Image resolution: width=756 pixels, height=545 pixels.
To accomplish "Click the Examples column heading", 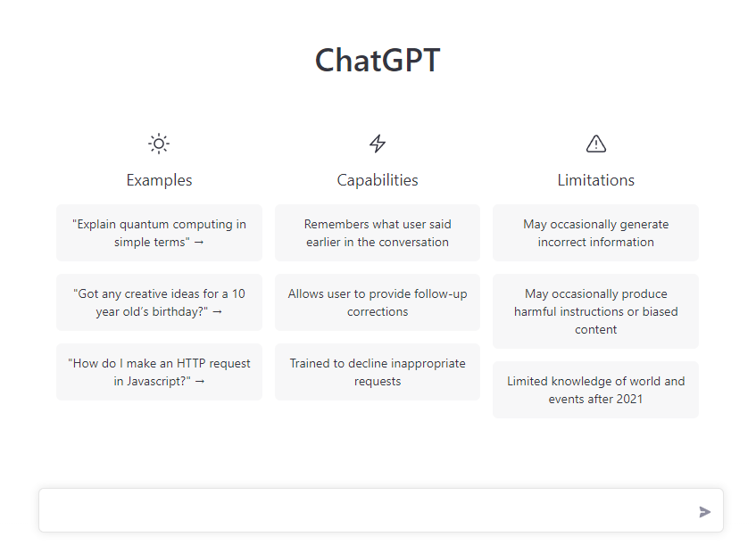I will pos(159,180).
